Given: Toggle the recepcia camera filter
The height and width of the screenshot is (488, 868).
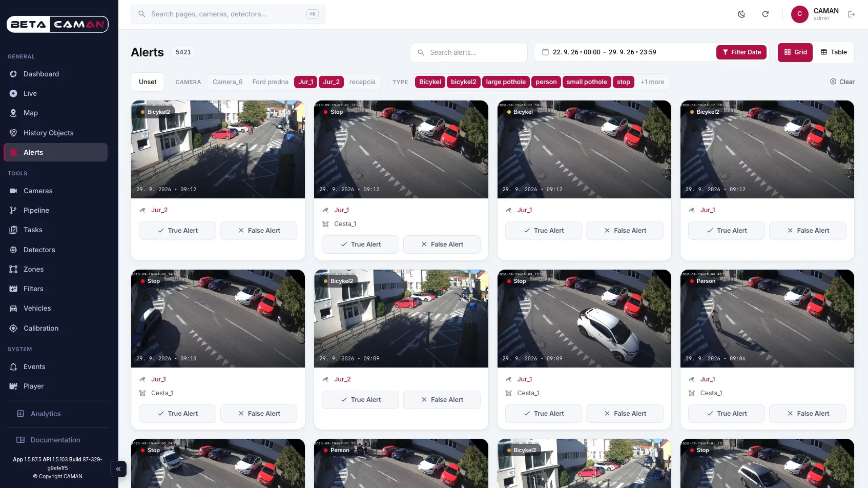Looking at the screenshot, I should coord(362,82).
